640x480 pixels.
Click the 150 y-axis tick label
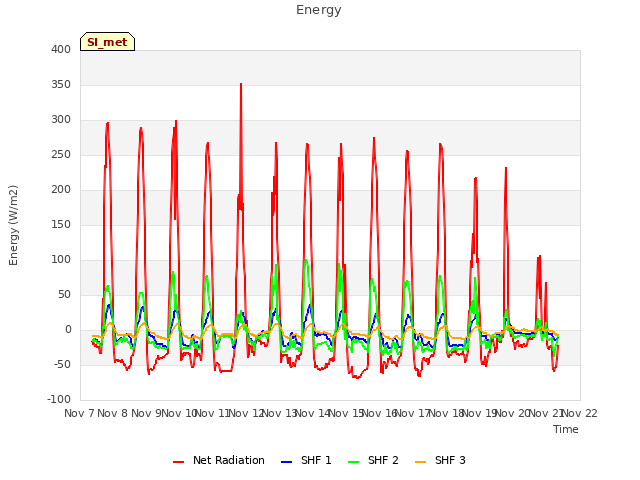(x=61, y=224)
